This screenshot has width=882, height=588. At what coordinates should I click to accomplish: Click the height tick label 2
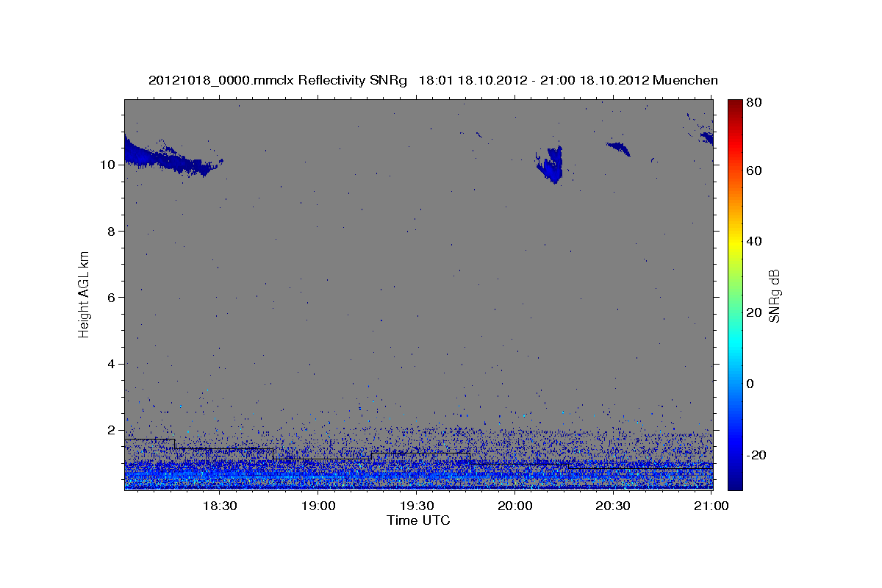point(111,430)
